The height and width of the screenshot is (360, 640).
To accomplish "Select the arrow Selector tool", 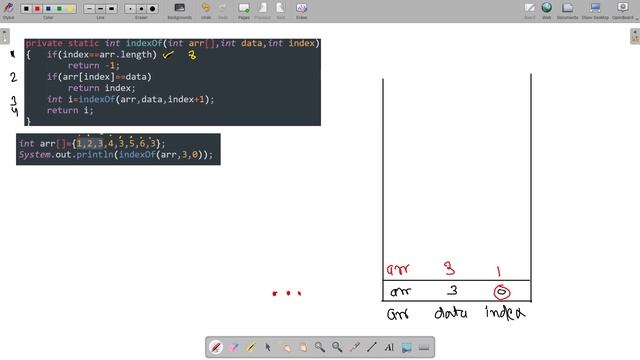I will (268, 347).
